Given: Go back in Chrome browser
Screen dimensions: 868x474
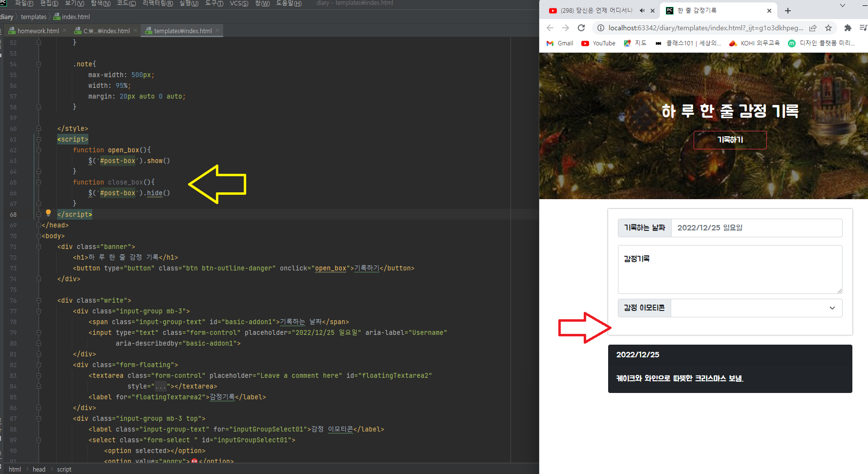Looking at the screenshot, I should 550,28.
